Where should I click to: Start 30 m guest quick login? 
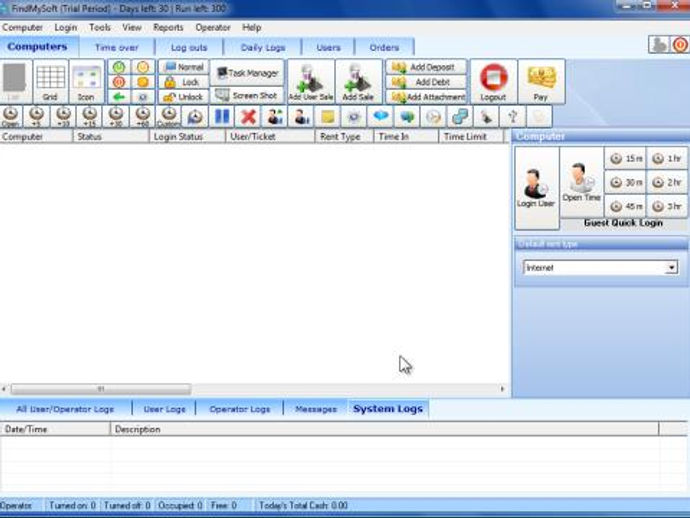pyautogui.click(x=626, y=182)
